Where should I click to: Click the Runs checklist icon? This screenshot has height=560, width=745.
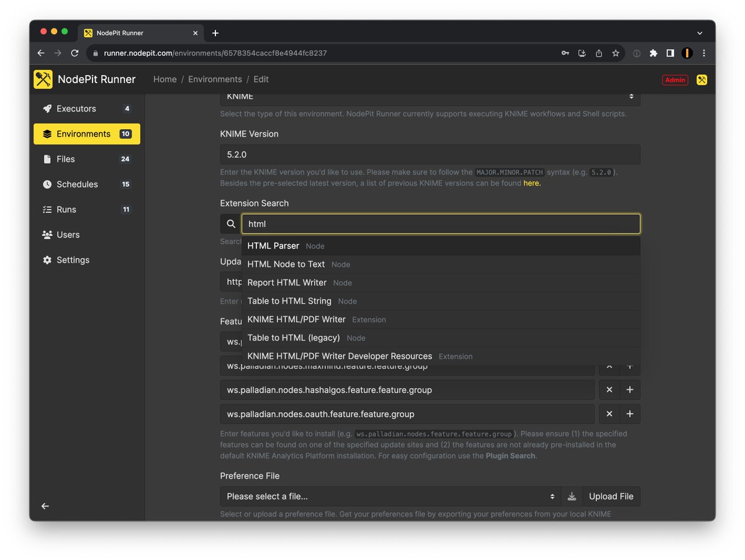[47, 210]
